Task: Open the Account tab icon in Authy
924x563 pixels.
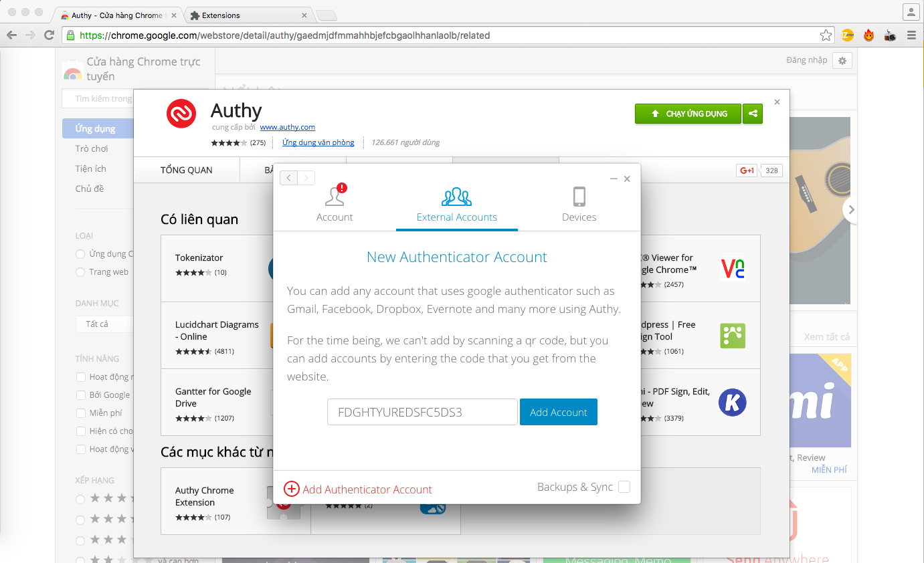Action: pos(335,196)
